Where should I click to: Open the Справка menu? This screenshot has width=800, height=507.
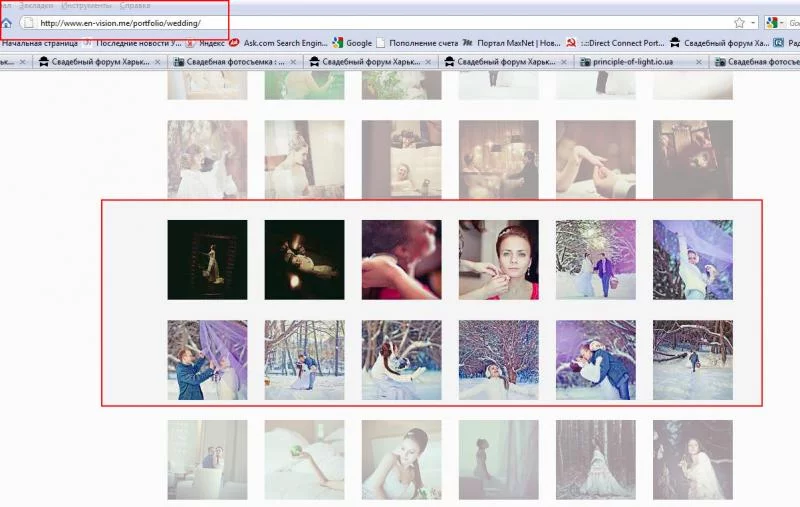135,6
